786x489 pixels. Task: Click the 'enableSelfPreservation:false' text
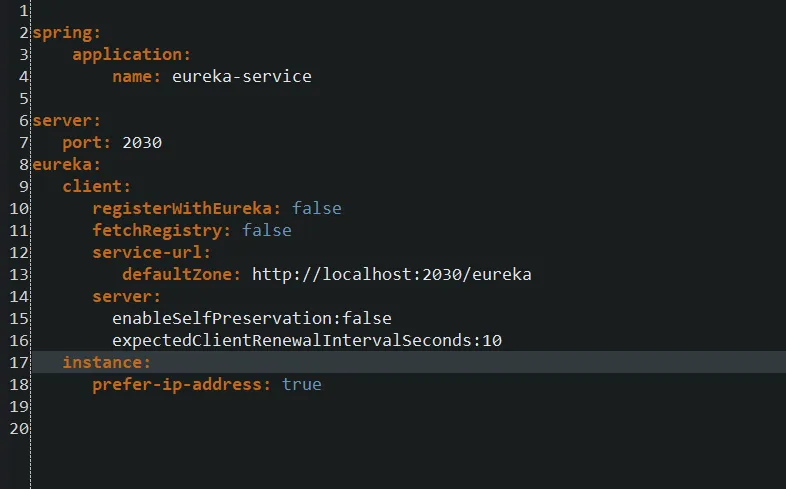pyautogui.click(x=251, y=318)
